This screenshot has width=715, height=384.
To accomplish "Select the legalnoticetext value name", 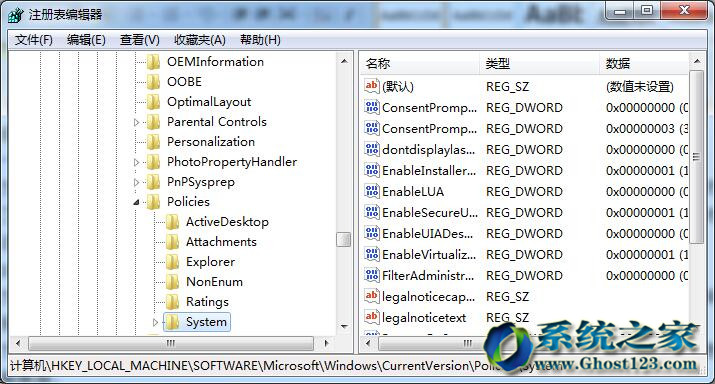I will (424, 317).
